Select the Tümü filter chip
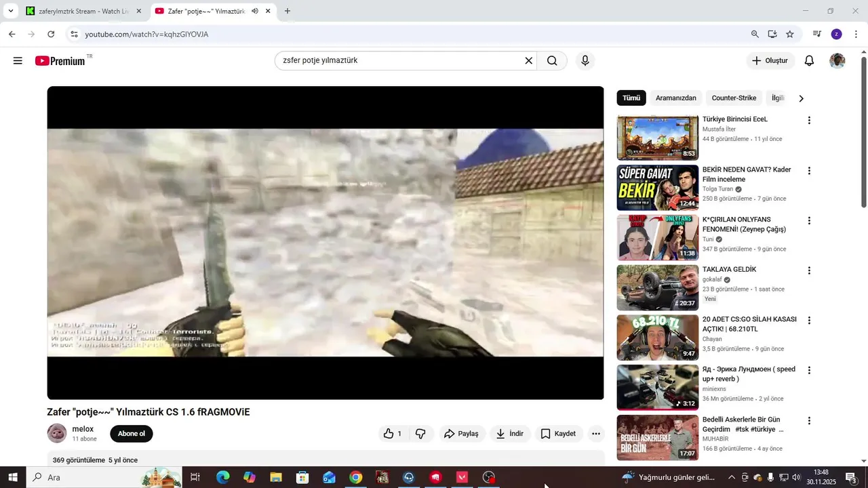868x488 pixels. [x=631, y=98]
